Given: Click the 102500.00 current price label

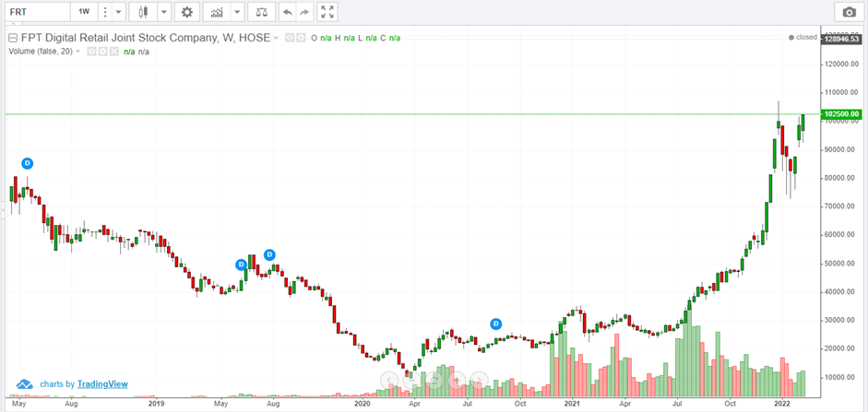Looking at the screenshot, I should [x=841, y=114].
